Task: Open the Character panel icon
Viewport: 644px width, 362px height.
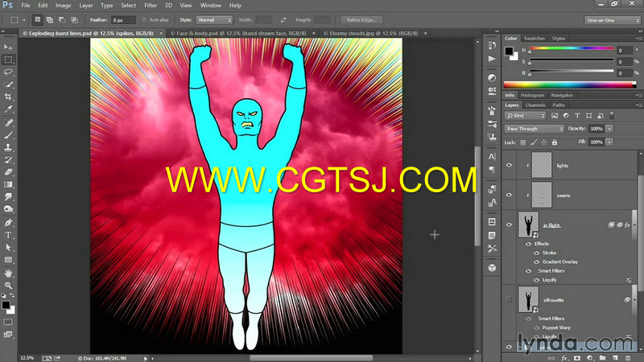Action: point(492,156)
